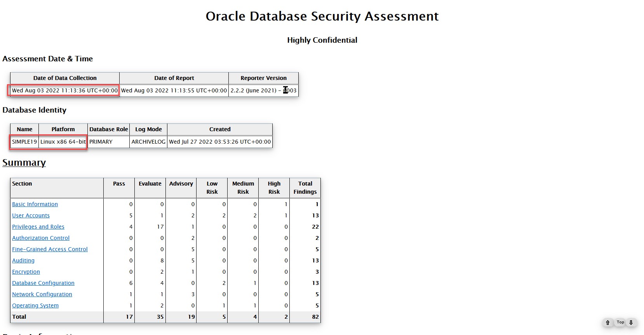Click the up arrow navigation button
Image resolution: width=644 pixels, height=335 pixels.
608,323
